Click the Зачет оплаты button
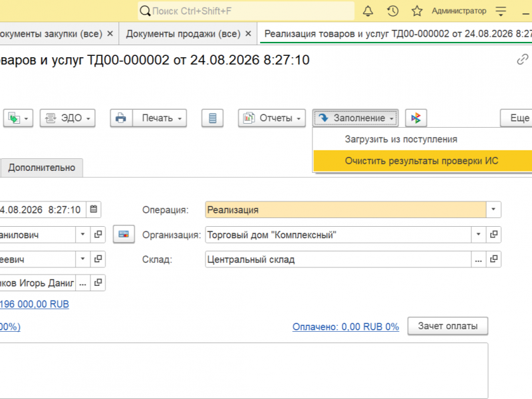 (448, 326)
